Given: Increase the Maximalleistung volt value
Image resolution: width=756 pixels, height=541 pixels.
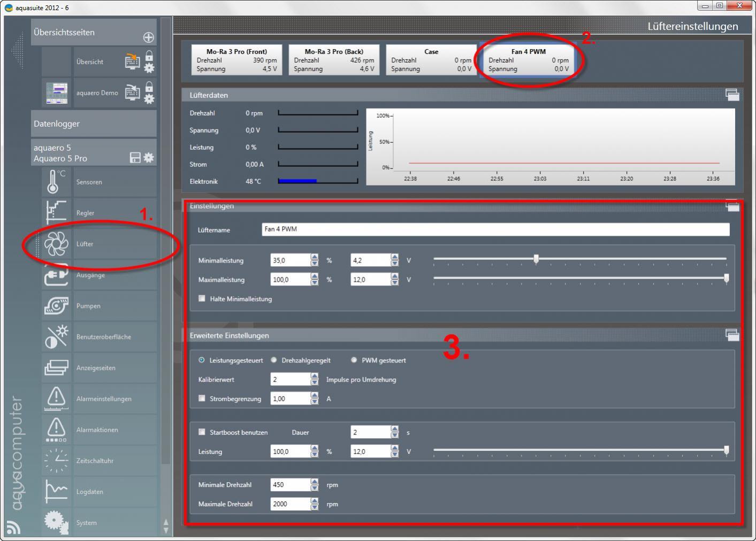Looking at the screenshot, I should 395,276.
